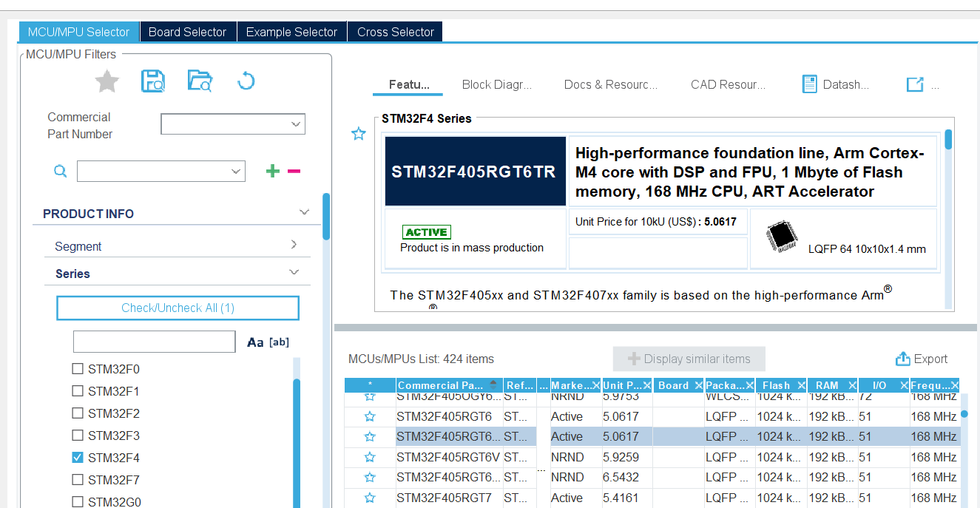Click the MCU list scrollbar handle
This screenshot has width=980, height=508.
click(x=964, y=413)
